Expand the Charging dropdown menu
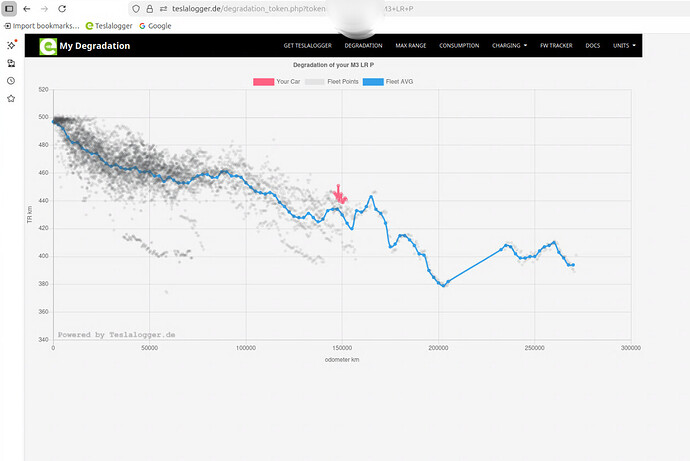The height and width of the screenshot is (461, 690). click(x=510, y=46)
